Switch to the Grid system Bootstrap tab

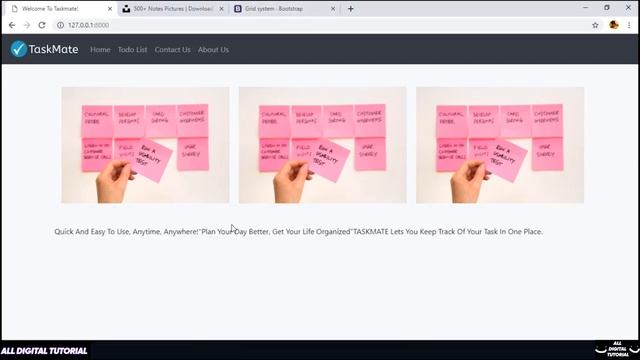point(284,9)
